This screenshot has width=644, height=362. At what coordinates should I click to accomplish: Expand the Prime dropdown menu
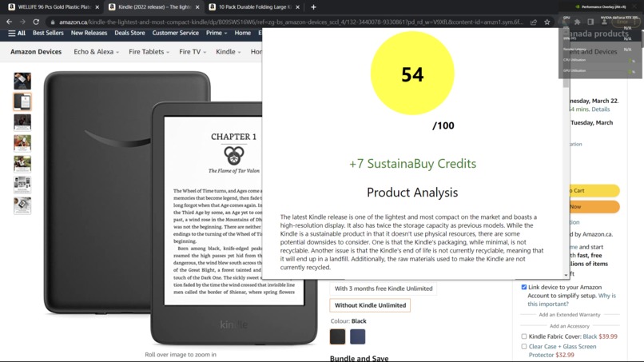point(217,33)
